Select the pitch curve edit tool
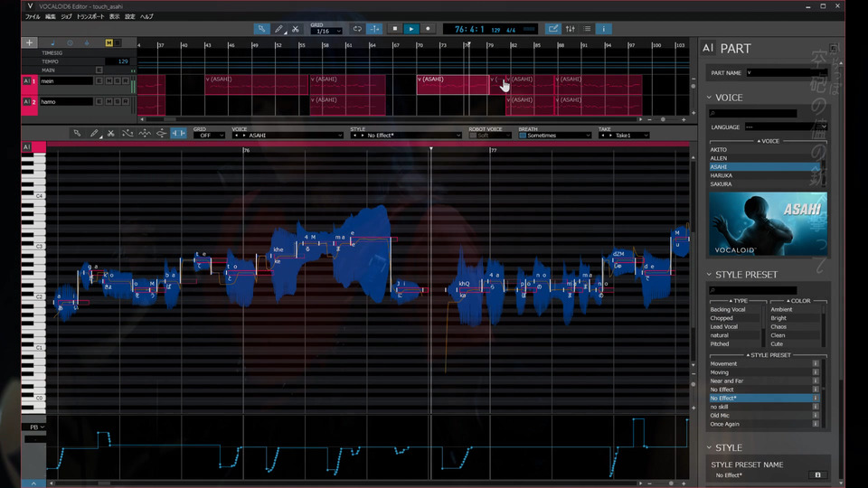Image resolution: width=868 pixels, height=488 pixels. point(127,134)
